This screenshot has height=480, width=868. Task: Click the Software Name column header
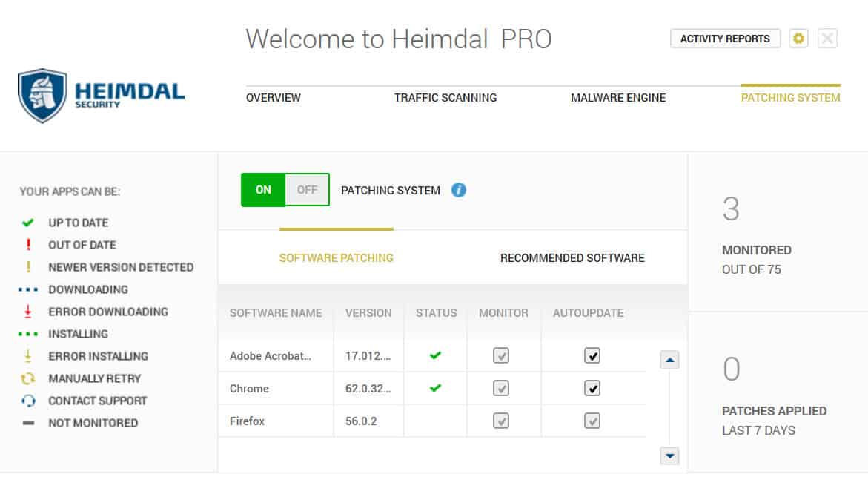[276, 312]
